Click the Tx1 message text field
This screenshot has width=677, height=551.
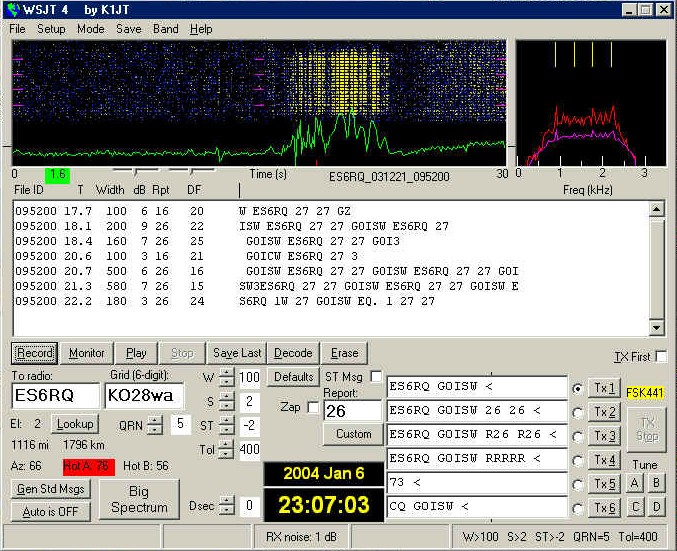(477, 386)
